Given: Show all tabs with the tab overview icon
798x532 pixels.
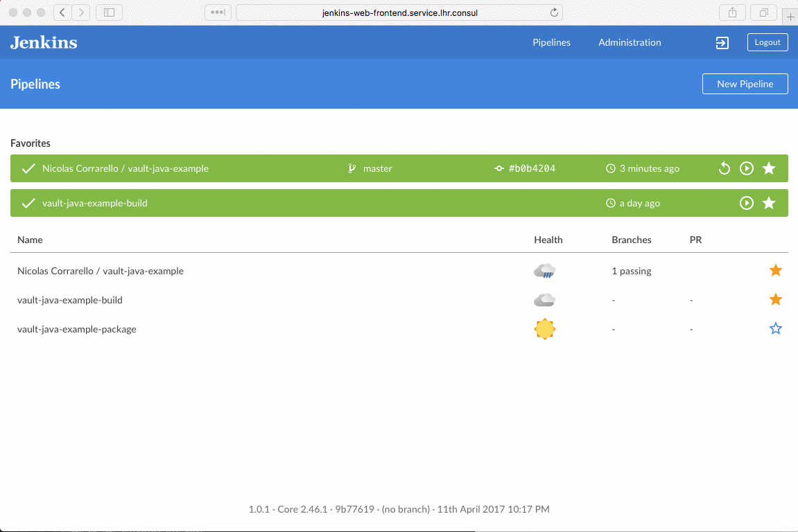Looking at the screenshot, I should (764, 12).
